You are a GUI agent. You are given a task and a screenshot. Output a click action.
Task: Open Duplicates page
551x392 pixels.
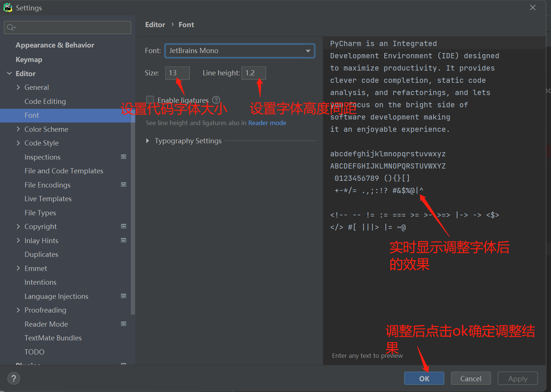(41, 254)
